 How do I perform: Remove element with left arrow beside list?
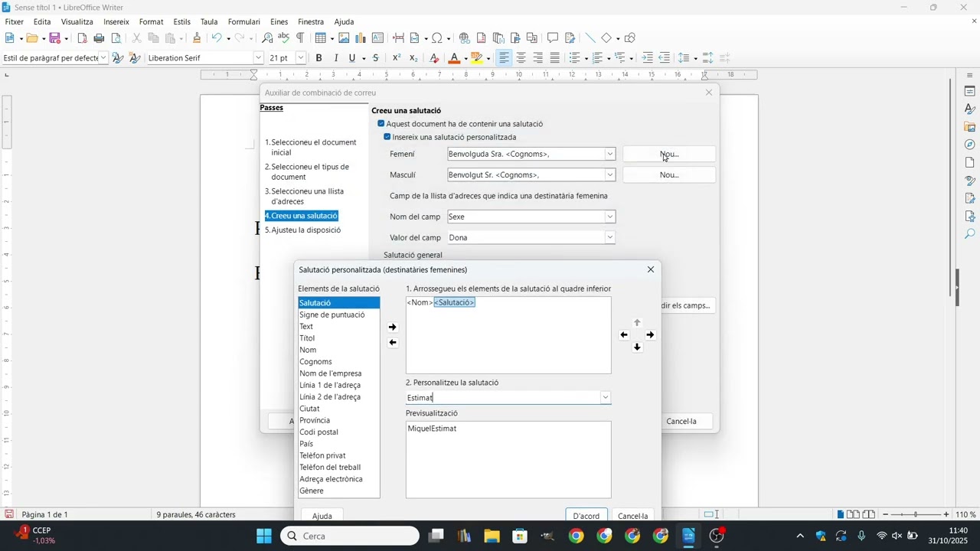(393, 343)
